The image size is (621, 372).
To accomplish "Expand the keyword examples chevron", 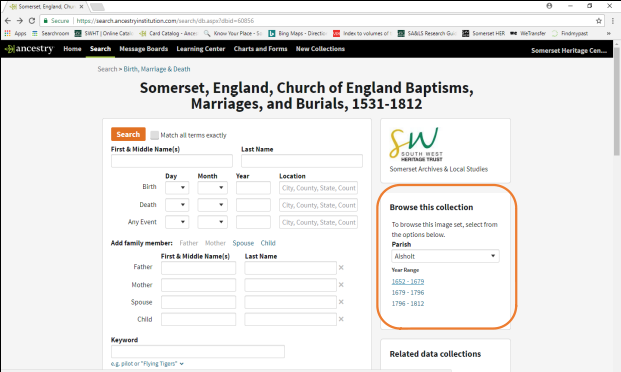I will (x=181, y=363).
